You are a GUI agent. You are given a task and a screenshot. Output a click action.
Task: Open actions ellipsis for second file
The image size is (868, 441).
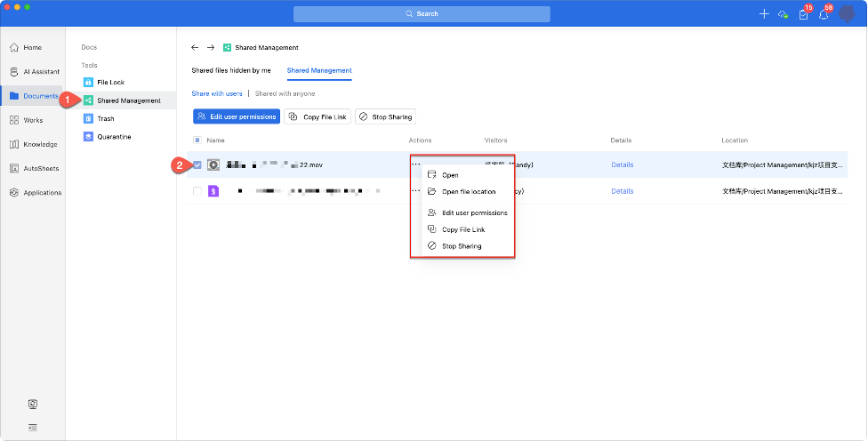(414, 191)
